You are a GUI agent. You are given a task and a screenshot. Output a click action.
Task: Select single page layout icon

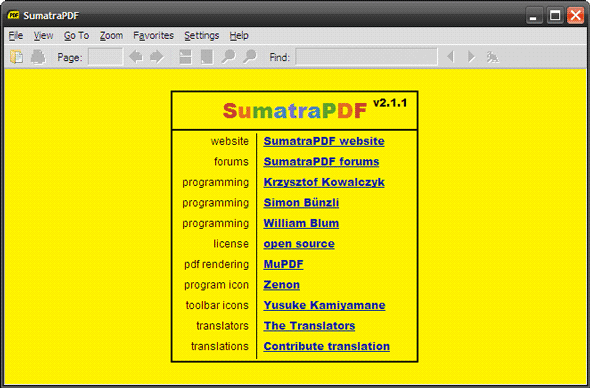pyautogui.click(x=207, y=57)
